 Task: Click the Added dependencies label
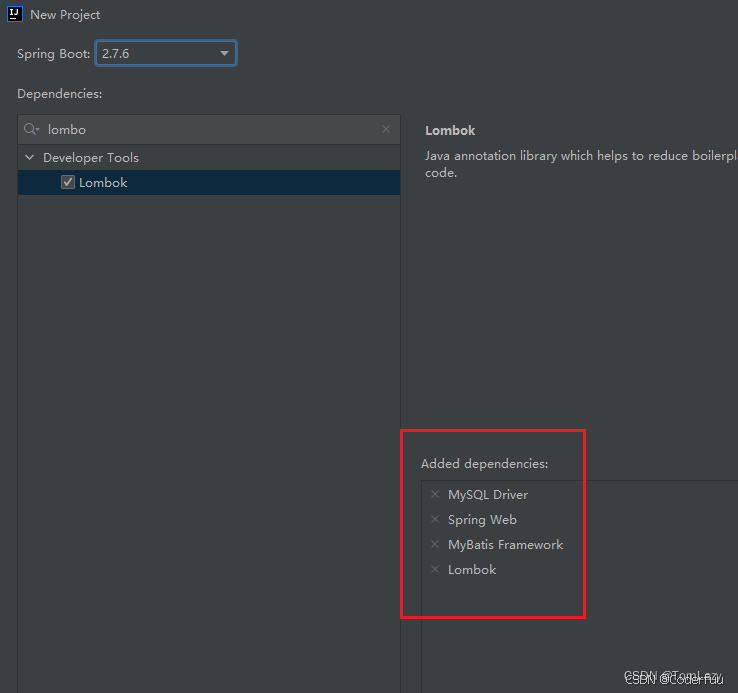(x=484, y=464)
